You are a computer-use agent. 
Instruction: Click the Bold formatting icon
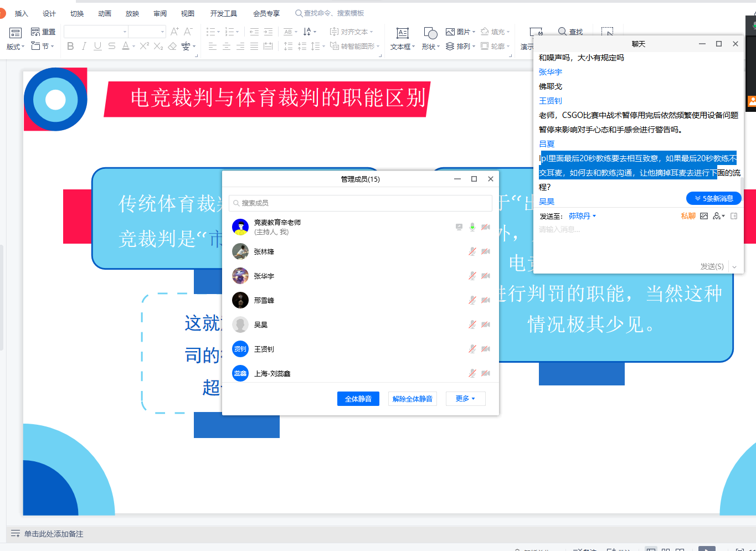(70, 47)
